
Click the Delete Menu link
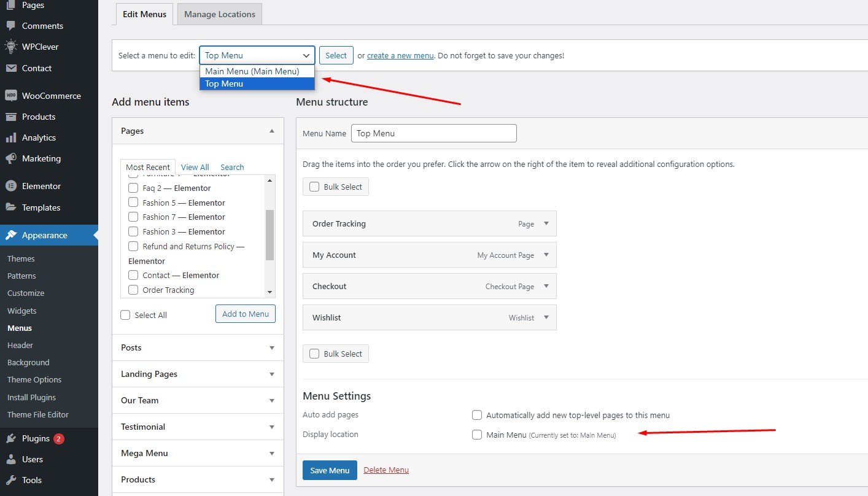point(386,470)
